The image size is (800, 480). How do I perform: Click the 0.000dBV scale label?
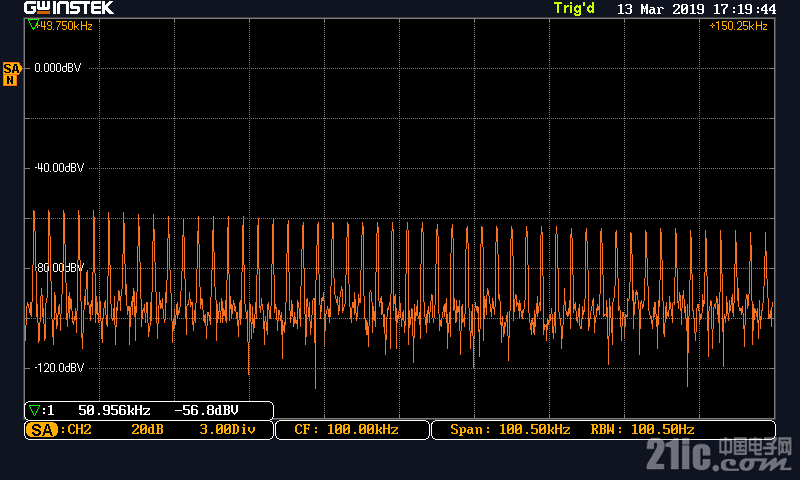(x=57, y=68)
